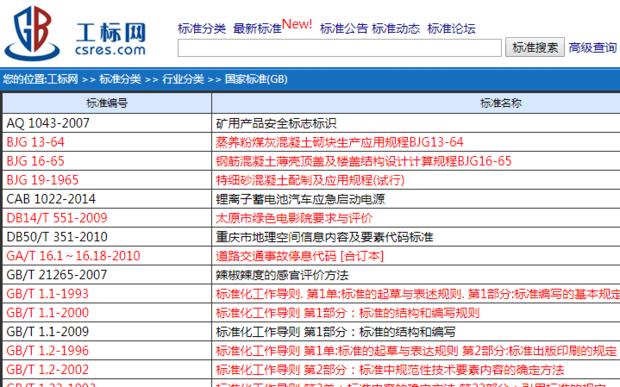Open 太原市绿色电影院要求与评价 title link
620x387 pixels.
[x=294, y=218]
